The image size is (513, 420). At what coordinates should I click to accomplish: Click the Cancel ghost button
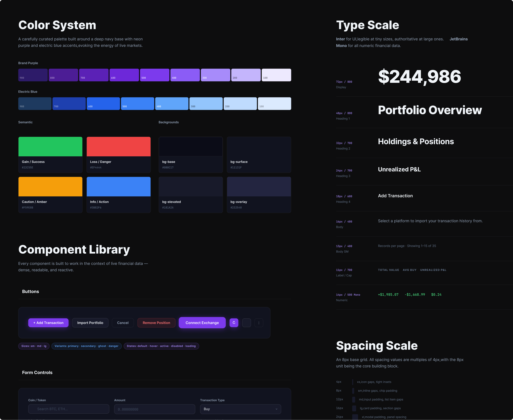pyautogui.click(x=123, y=323)
